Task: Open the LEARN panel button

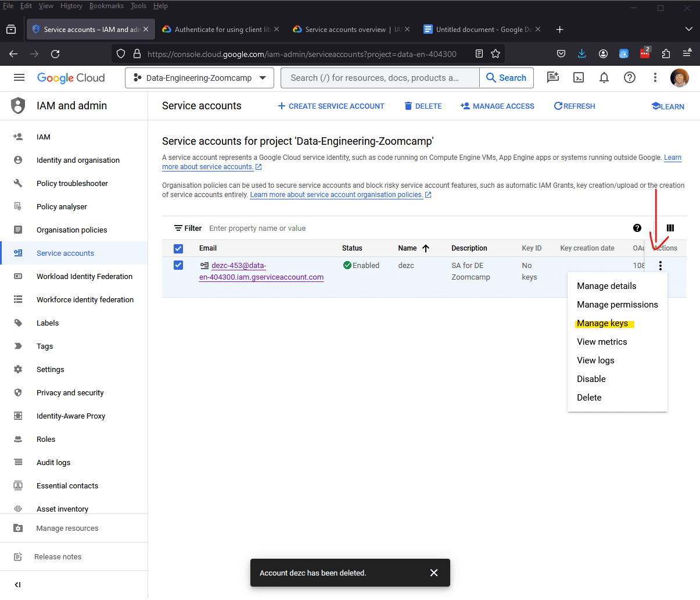Action: pyautogui.click(x=668, y=106)
